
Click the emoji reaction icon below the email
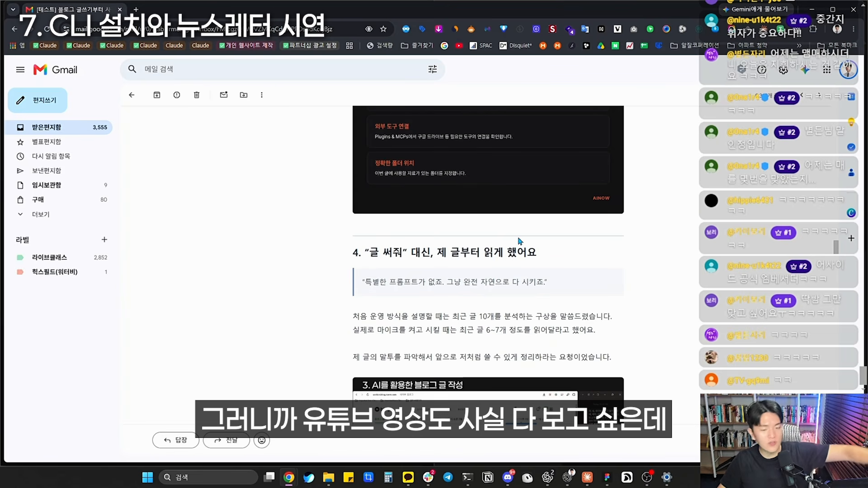point(262,440)
